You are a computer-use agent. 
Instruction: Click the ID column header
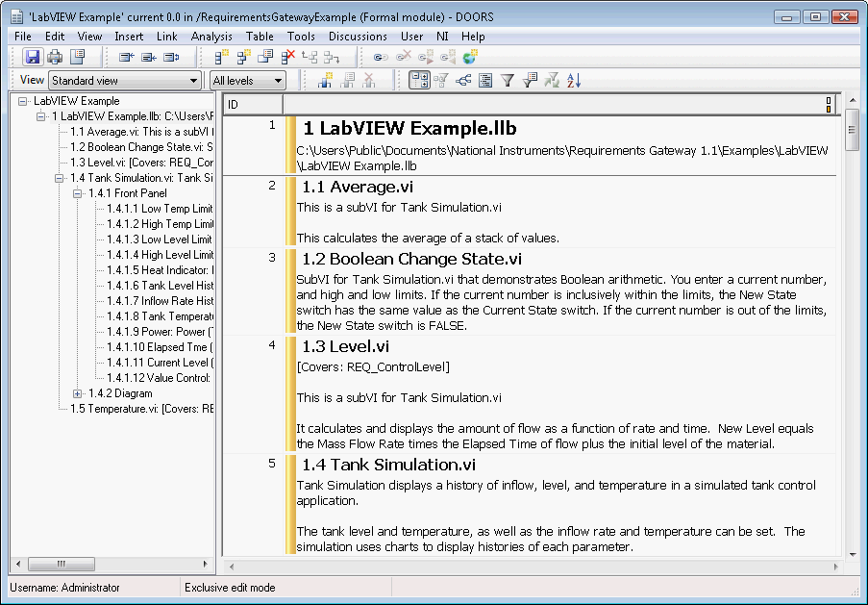tap(253, 104)
